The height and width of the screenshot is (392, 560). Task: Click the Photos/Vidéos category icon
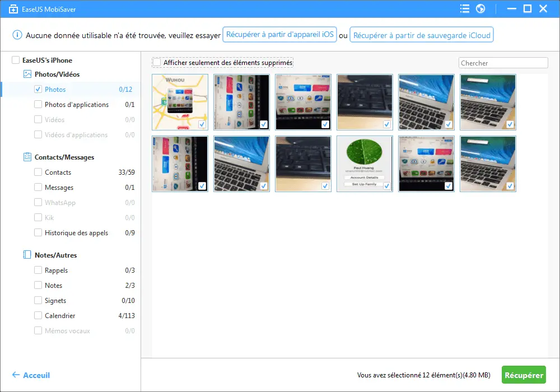[x=27, y=74]
